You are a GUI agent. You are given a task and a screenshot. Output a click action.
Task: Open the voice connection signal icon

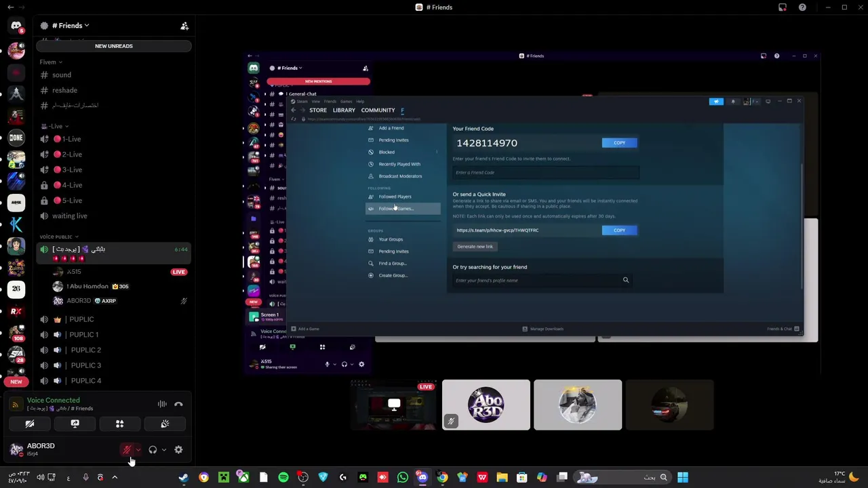click(15, 405)
